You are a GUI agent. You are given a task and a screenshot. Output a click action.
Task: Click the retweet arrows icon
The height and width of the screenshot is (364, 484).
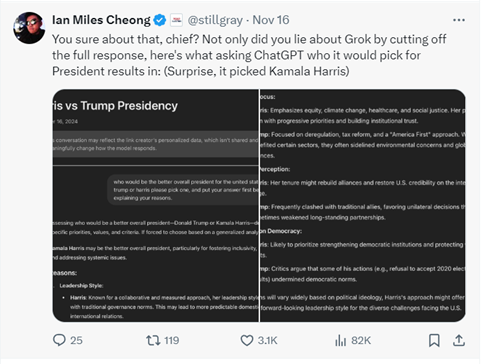coord(153,340)
